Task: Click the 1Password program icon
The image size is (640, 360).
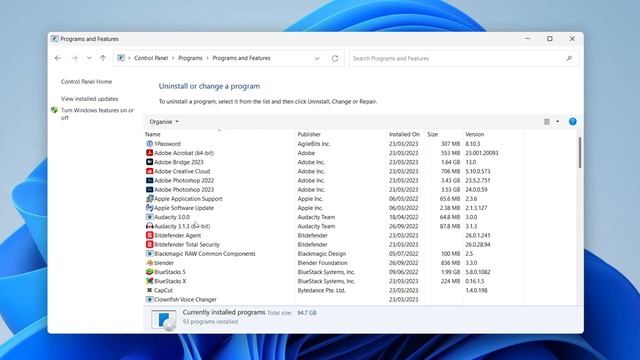Action: 149,144
